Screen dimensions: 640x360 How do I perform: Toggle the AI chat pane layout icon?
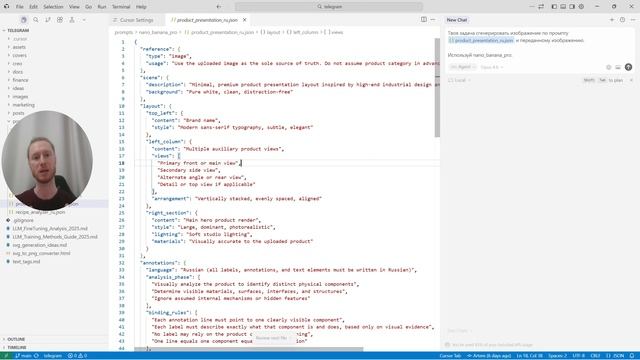(572, 7)
